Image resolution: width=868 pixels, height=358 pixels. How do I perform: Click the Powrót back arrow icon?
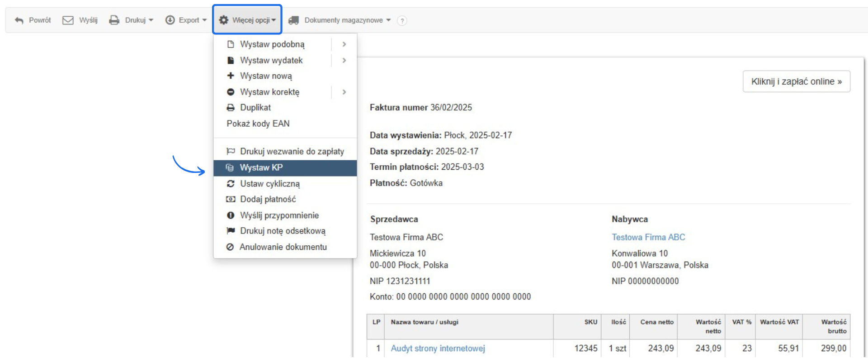pos(19,20)
